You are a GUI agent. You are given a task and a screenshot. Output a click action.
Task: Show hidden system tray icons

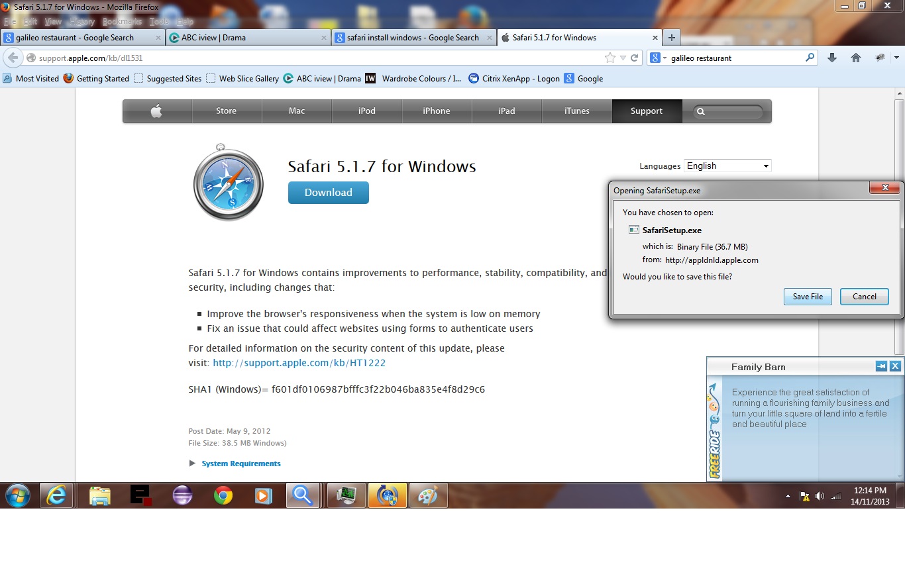coord(788,496)
